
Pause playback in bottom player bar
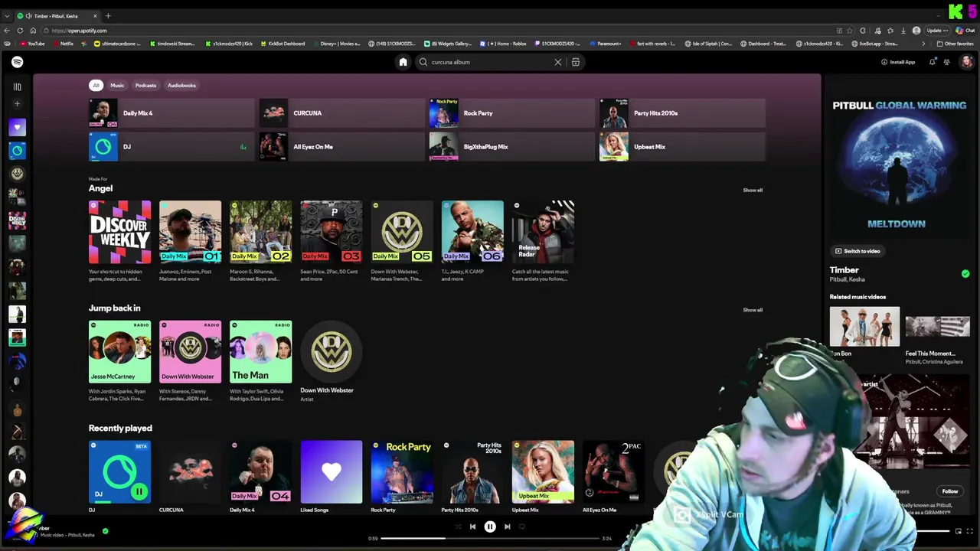[490, 527]
